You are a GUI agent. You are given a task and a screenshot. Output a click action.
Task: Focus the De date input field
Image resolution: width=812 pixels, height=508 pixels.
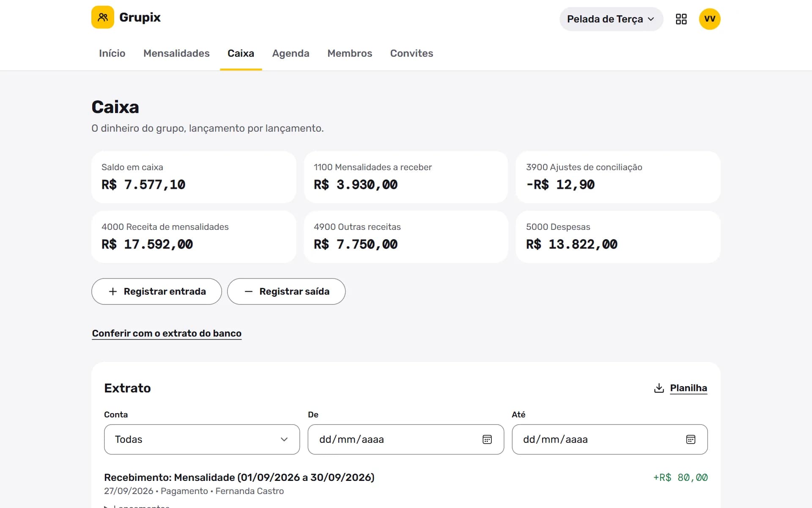406,439
